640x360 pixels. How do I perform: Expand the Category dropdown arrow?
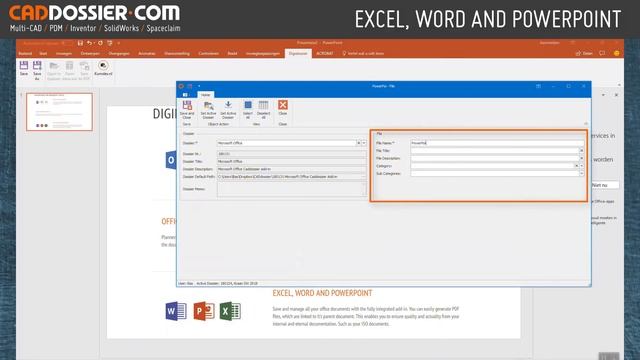coord(582,166)
